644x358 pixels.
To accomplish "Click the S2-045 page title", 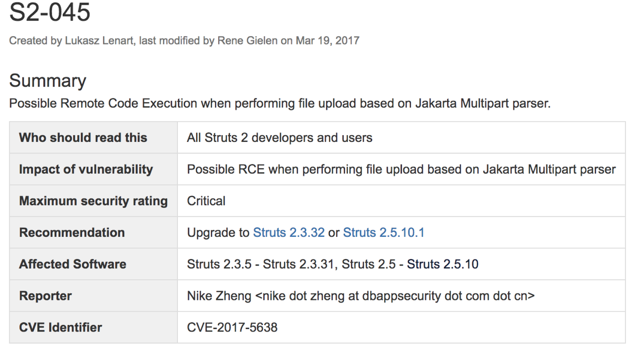I will pos(50,12).
